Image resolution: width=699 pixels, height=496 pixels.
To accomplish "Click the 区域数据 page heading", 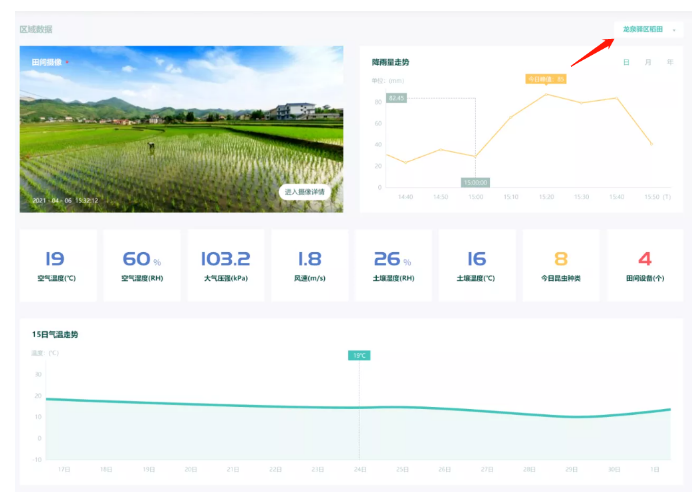I will (x=36, y=29).
